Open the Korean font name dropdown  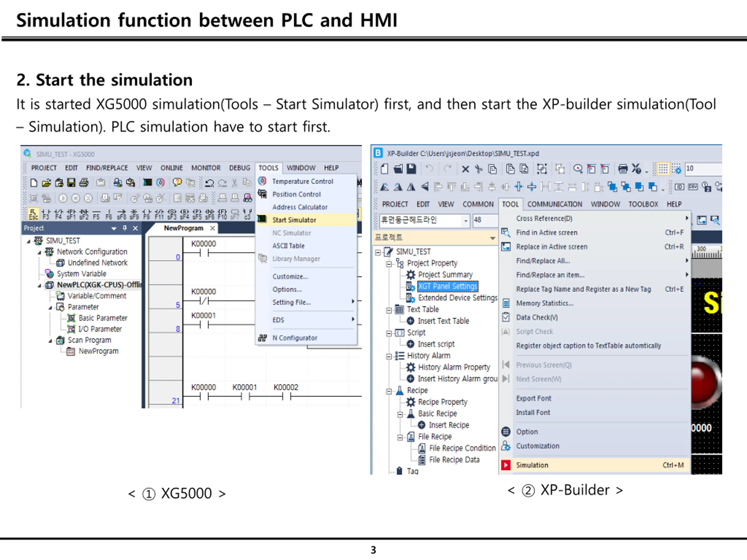point(466,221)
